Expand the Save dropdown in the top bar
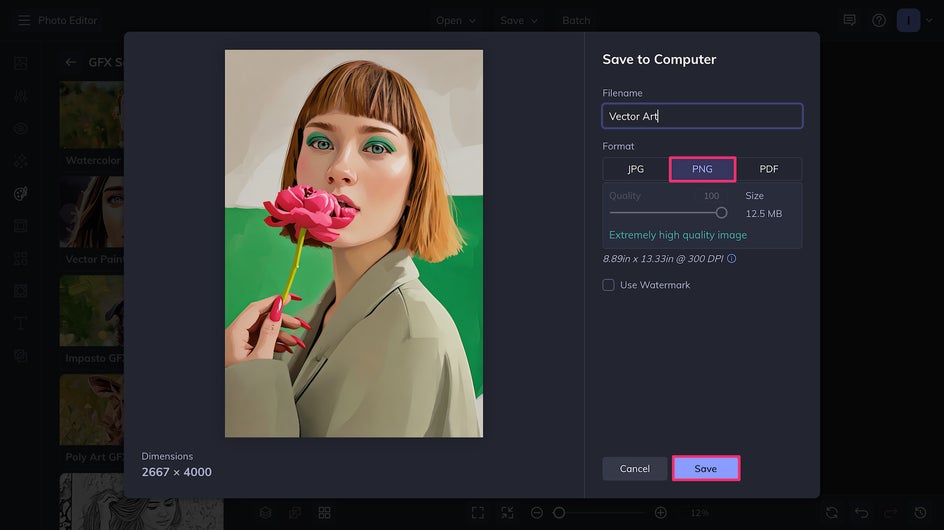Image resolution: width=944 pixels, height=530 pixels. coord(519,20)
